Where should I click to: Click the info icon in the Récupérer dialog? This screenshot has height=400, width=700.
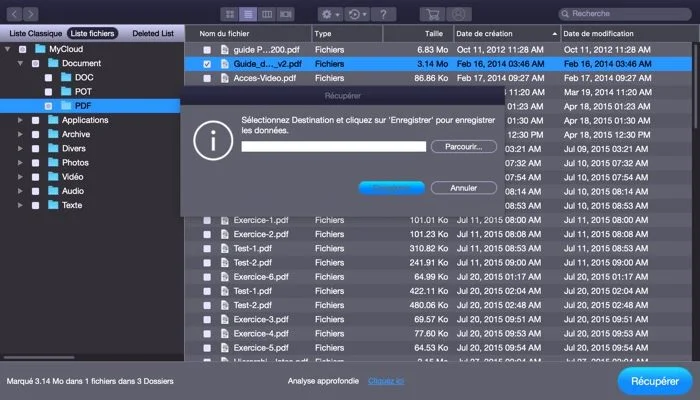coord(213,141)
